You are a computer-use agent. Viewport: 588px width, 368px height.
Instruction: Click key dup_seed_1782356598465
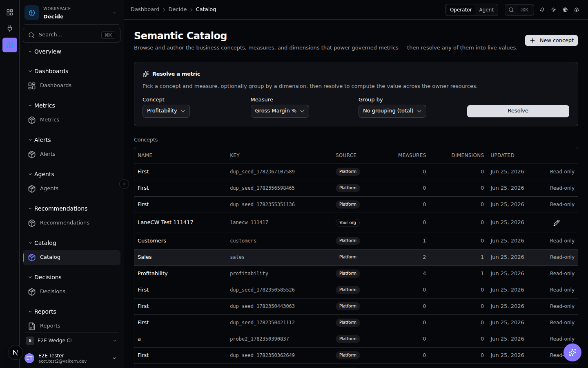click(262, 188)
